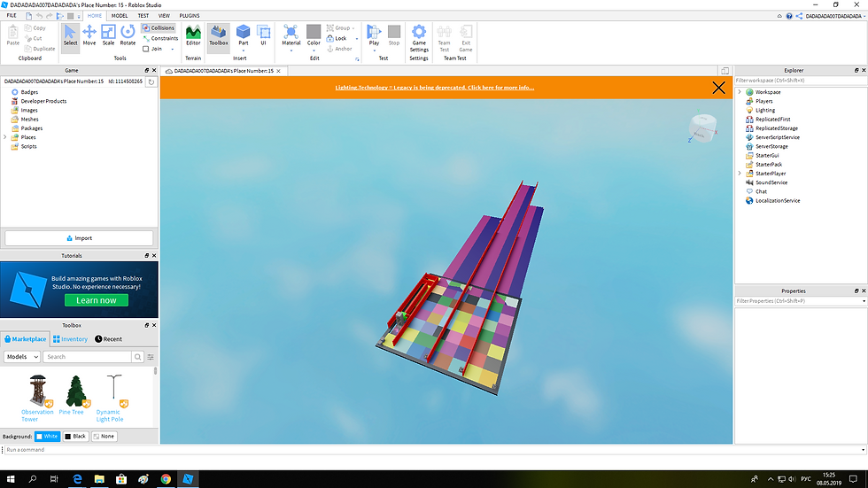The height and width of the screenshot is (488, 868).
Task: Click the Stop test button
Action: [394, 36]
